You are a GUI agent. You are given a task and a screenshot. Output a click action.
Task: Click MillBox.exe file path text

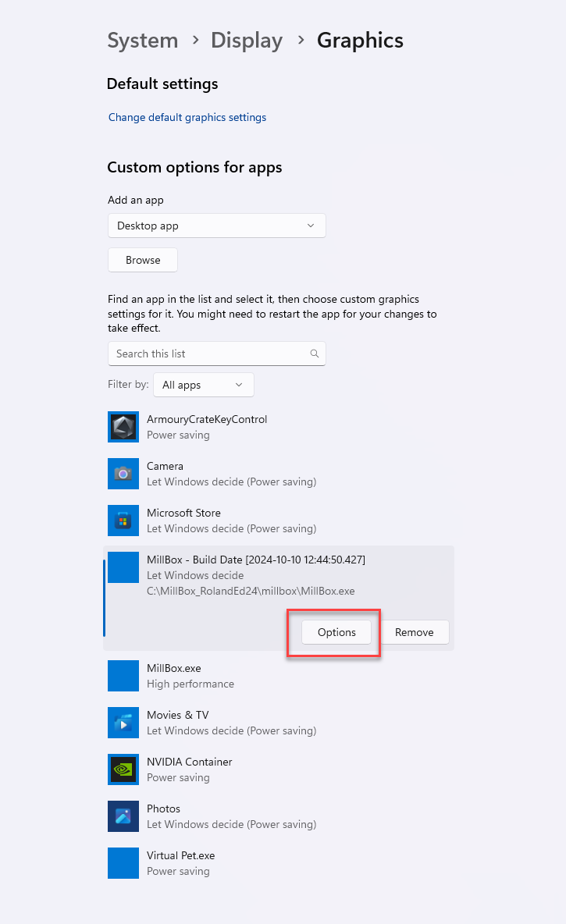(251, 591)
